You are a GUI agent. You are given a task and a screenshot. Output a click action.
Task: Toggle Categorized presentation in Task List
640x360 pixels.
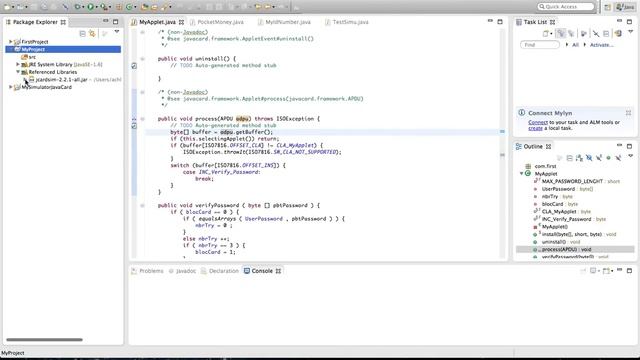(561, 33)
